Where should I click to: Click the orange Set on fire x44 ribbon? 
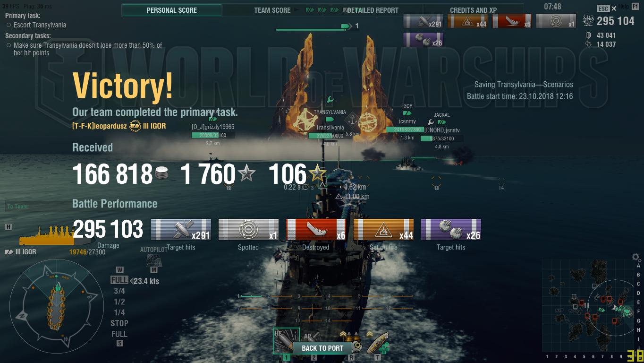click(383, 230)
